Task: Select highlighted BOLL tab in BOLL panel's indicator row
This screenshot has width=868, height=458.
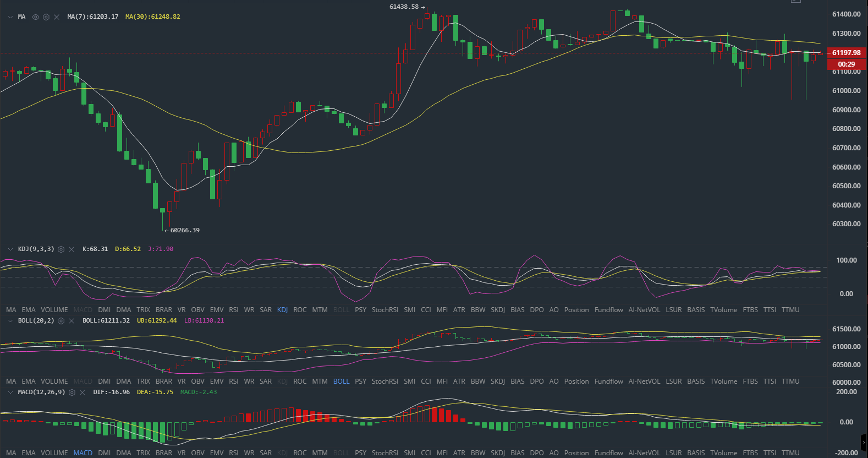Action: click(x=341, y=381)
